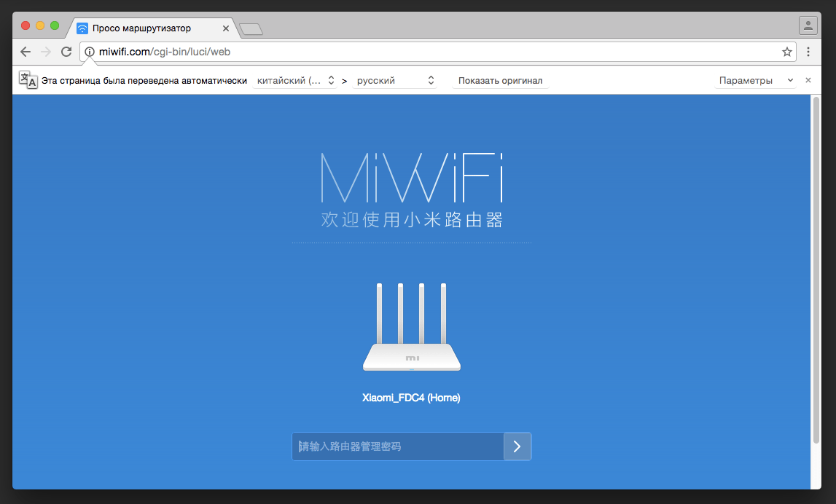Click Эта страница была переведена автоматически text
The width and height of the screenshot is (836, 504).
[144, 80]
